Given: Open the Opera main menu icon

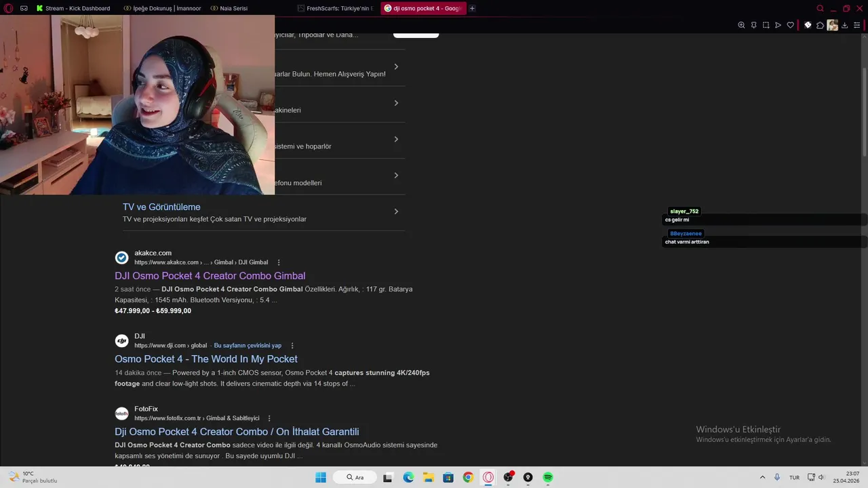Looking at the screenshot, I should pos(8,8).
